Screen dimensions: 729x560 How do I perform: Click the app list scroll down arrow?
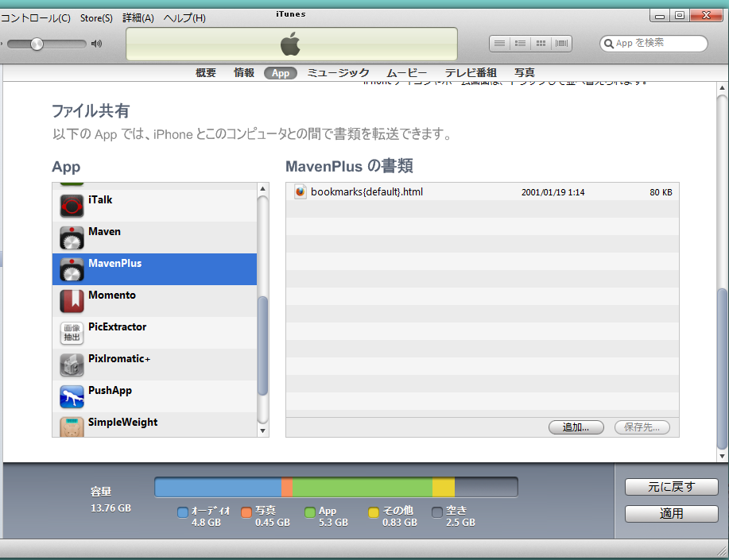[x=262, y=431]
